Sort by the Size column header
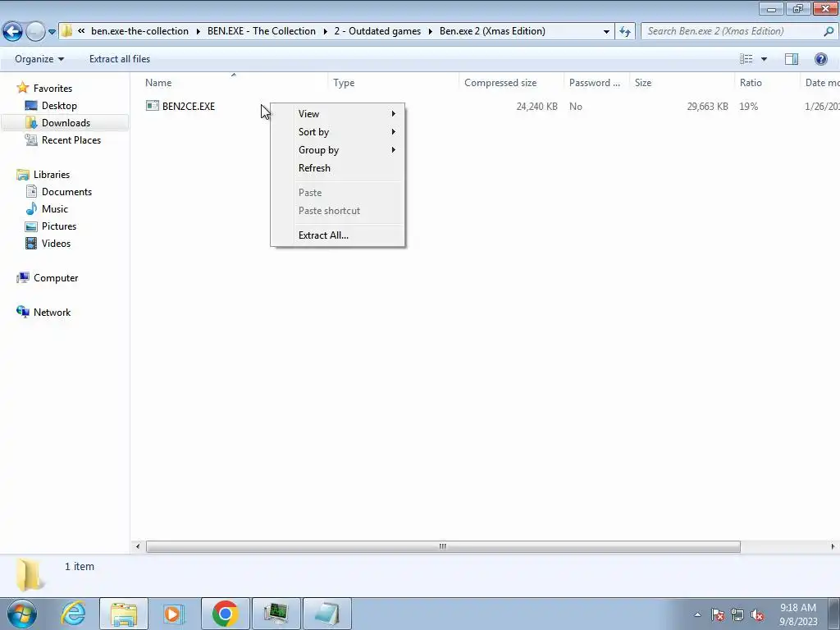 point(643,83)
